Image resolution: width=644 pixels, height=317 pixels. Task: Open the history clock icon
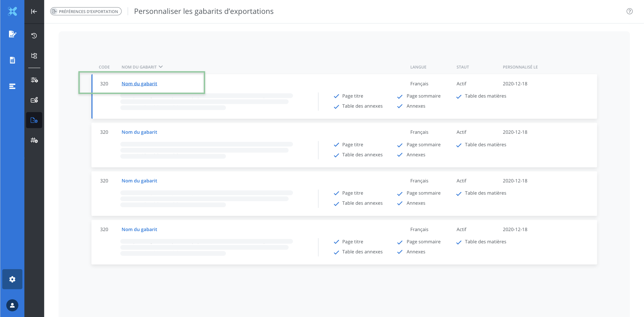click(34, 36)
